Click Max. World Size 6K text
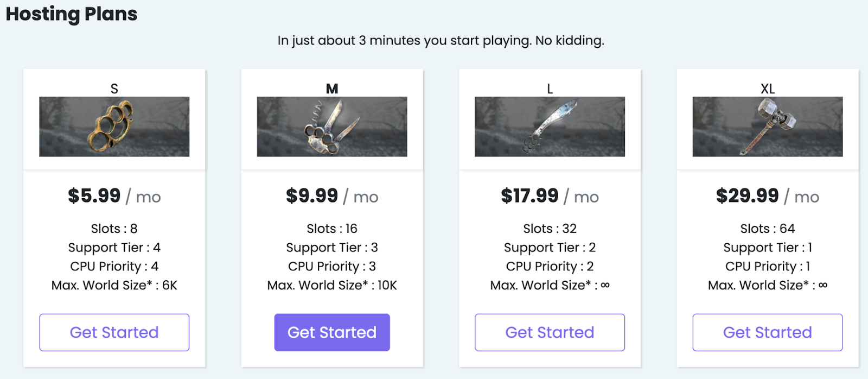This screenshot has height=379, width=868. point(114,285)
